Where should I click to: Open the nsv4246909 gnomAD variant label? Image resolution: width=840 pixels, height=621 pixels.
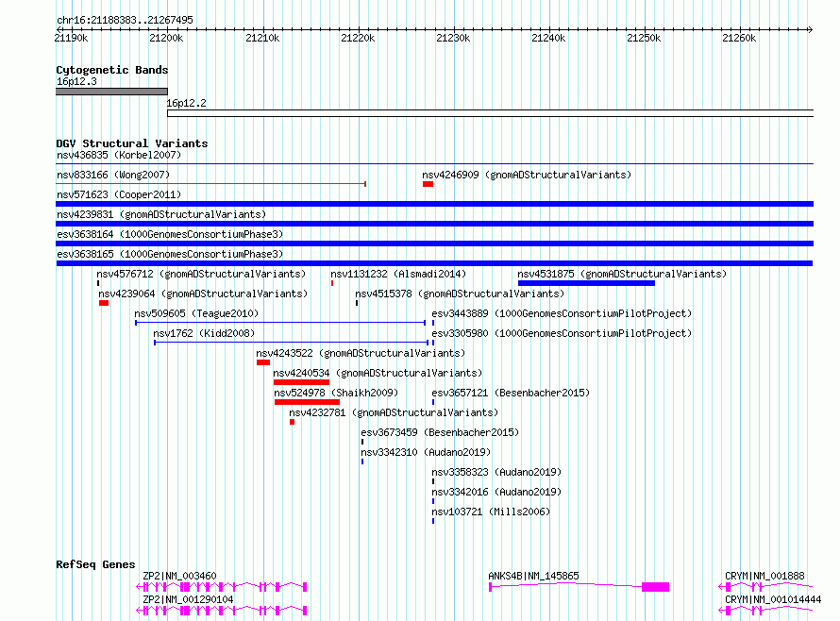coord(527,175)
